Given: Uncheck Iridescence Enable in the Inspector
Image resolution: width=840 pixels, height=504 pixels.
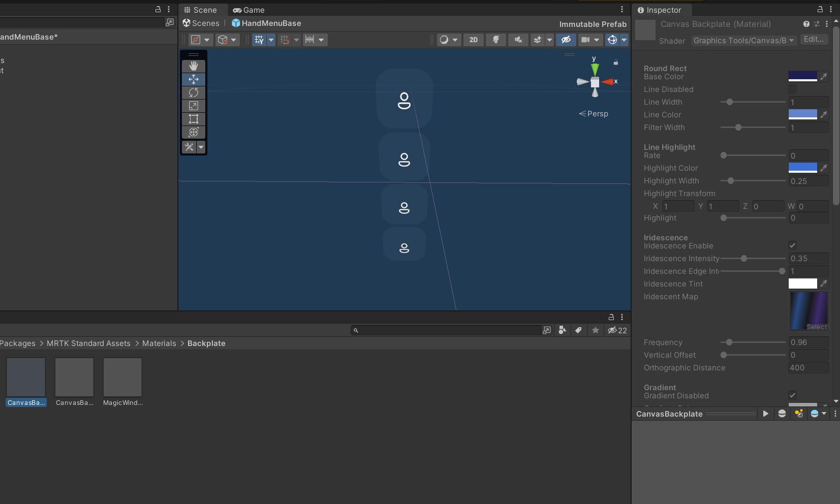Looking at the screenshot, I should (792, 245).
